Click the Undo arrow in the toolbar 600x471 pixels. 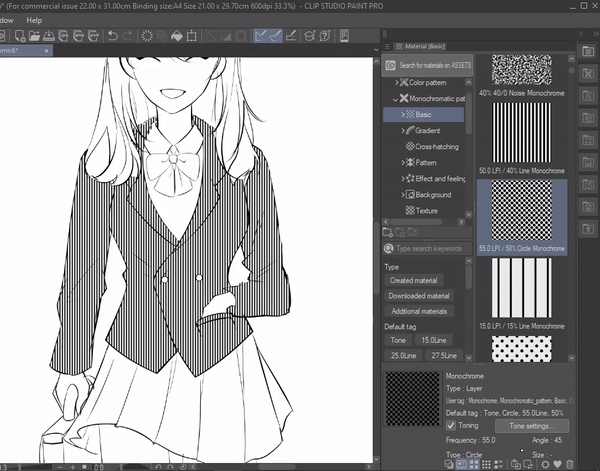[x=113, y=37]
